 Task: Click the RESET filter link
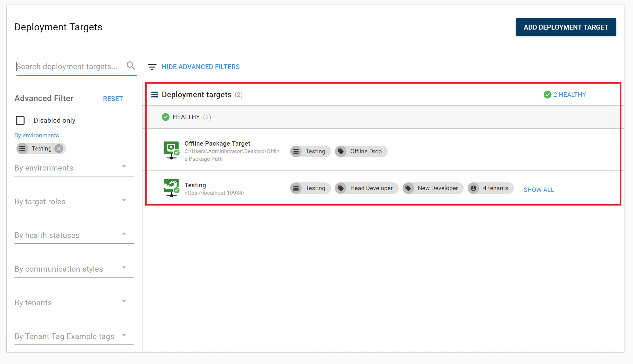113,99
